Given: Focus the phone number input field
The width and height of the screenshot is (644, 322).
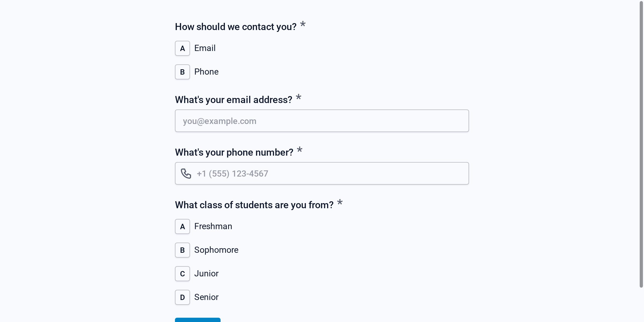Looking at the screenshot, I should (x=330, y=174).
